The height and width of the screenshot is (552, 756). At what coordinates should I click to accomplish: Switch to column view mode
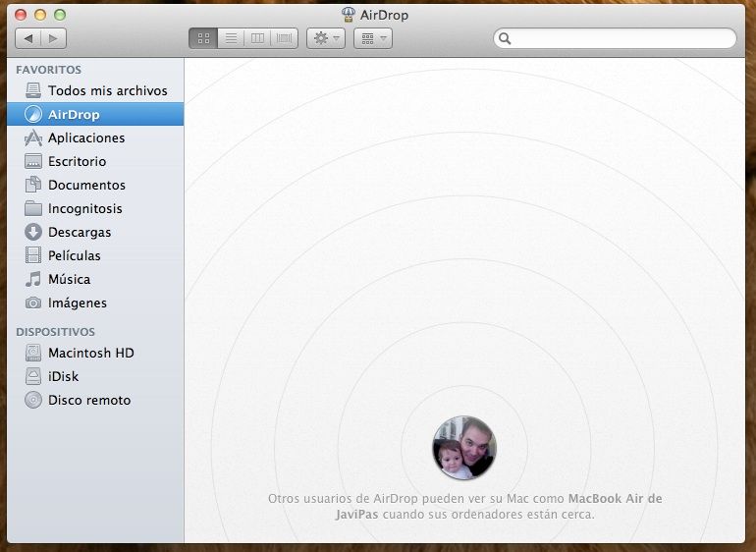pyautogui.click(x=257, y=38)
